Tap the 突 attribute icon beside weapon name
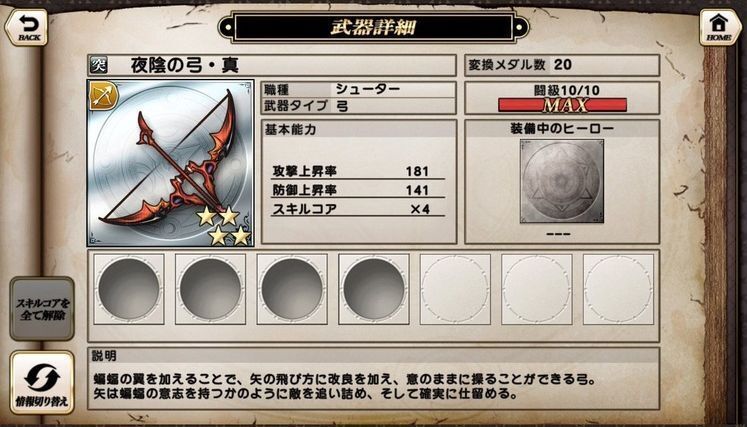This screenshot has width=747, height=427. click(98, 65)
